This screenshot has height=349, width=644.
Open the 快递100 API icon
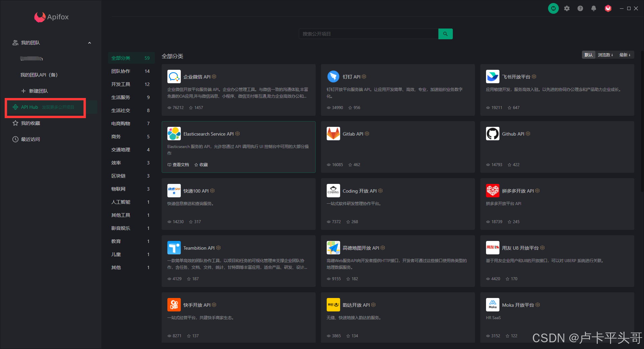click(174, 191)
